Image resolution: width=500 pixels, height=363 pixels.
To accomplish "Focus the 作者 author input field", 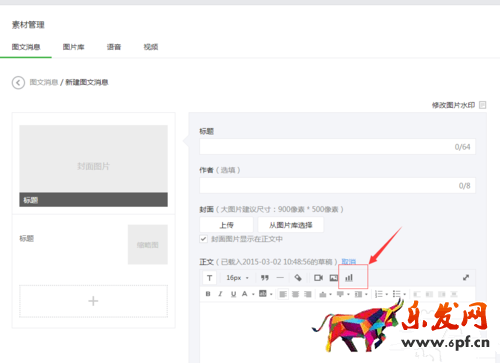I will pos(337,185).
